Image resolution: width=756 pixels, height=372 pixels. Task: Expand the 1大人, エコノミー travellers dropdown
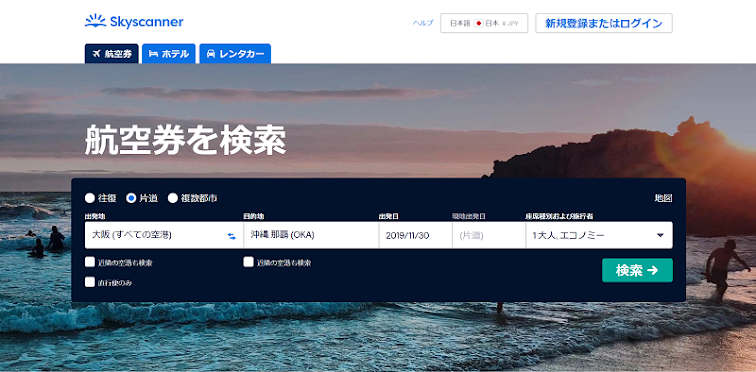tap(599, 235)
